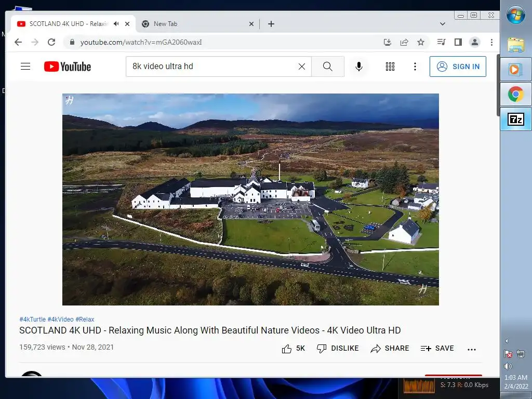This screenshot has height=399, width=532.
Task: Go to the YouTube home logo
Action: [x=68, y=66]
